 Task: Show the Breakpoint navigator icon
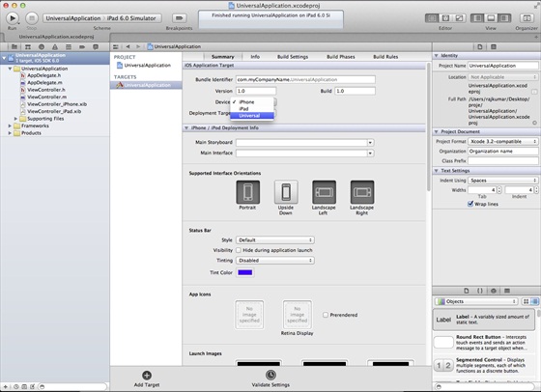[82, 47]
